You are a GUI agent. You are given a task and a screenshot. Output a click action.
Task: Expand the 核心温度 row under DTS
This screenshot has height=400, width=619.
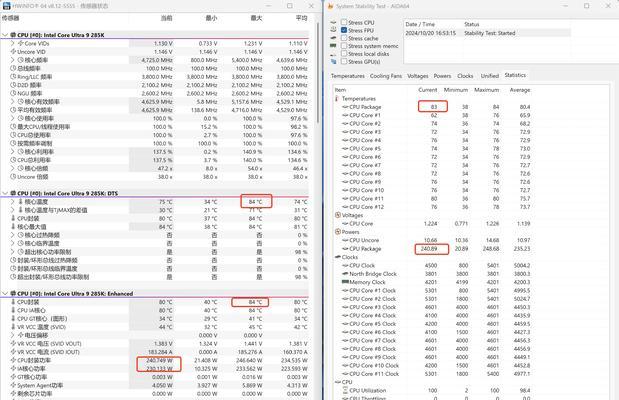pyautogui.click(x=13, y=202)
